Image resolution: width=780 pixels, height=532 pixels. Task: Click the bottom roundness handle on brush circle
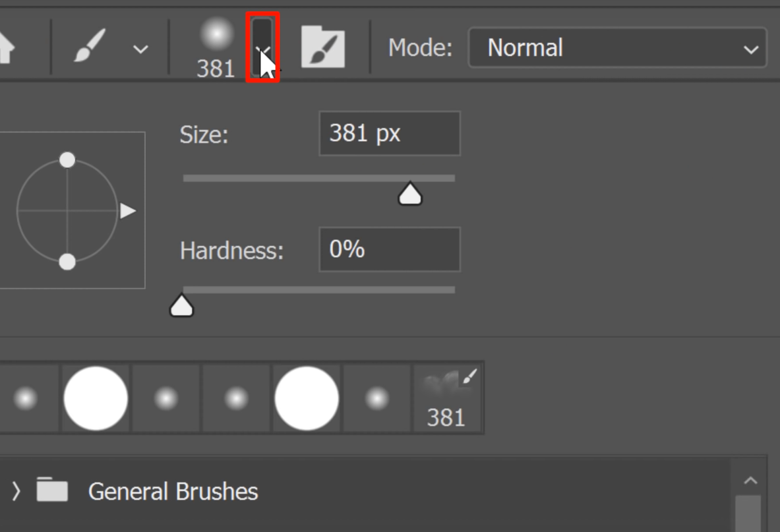coord(67,262)
